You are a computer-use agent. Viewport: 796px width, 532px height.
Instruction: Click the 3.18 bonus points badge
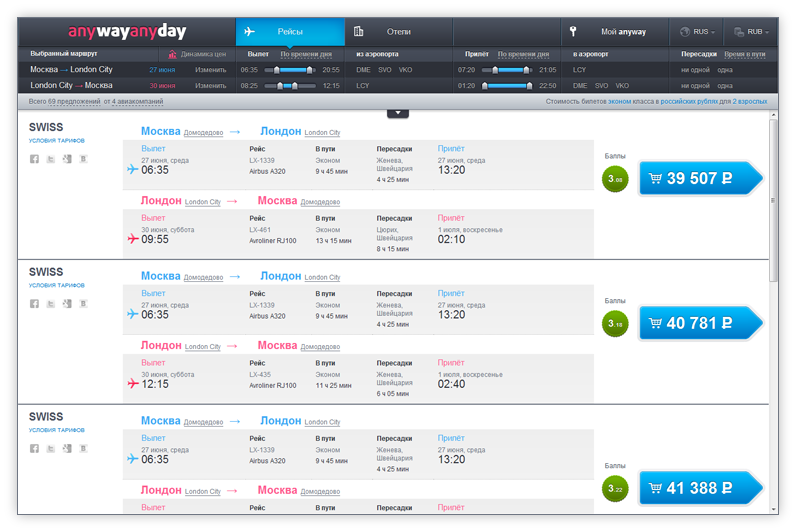click(x=615, y=323)
